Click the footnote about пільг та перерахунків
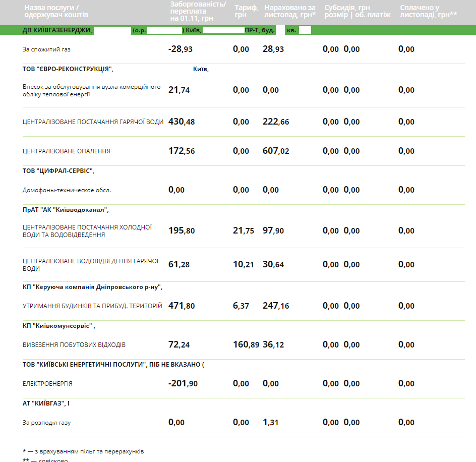 pos(83,452)
